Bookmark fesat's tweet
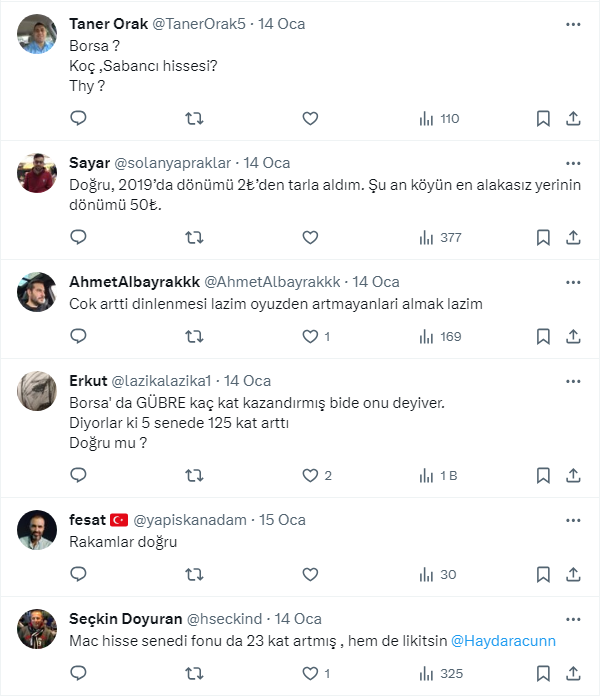605x696 pixels. point(543,574)
